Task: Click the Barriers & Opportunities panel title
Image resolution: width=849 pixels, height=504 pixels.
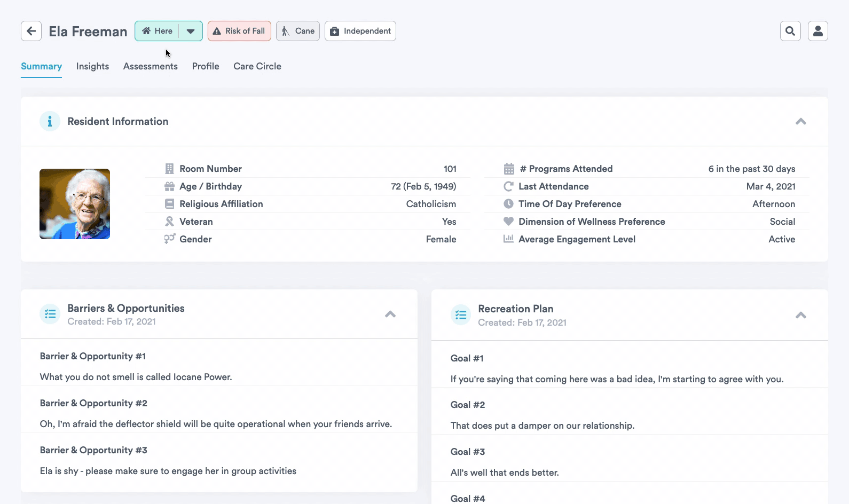Action: coord(126,308)
